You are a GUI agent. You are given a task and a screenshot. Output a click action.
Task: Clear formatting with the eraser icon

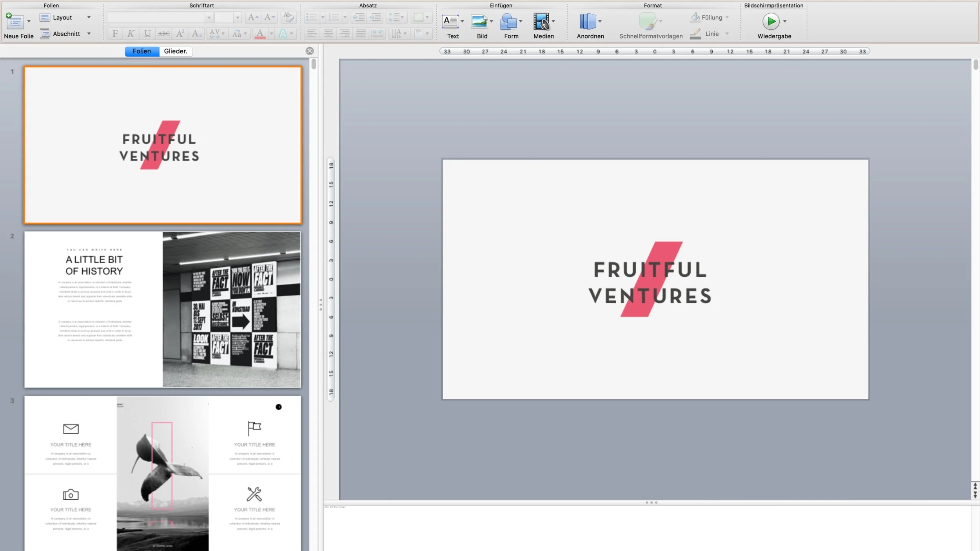tap(288, 17)
